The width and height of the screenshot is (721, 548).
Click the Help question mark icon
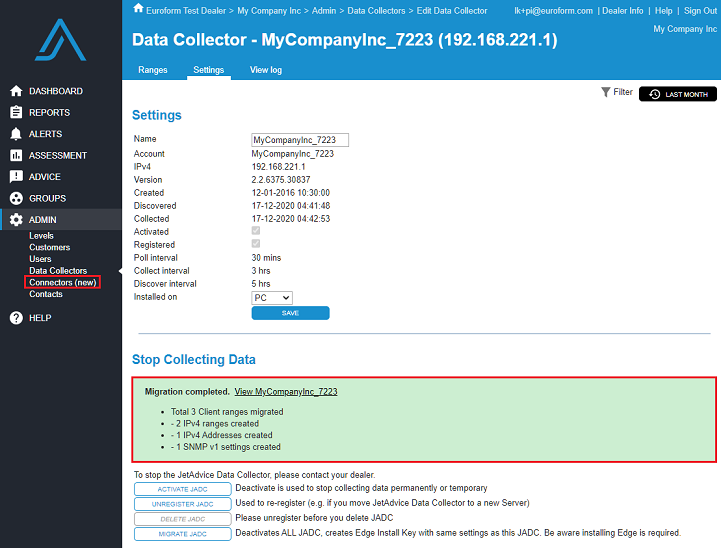click(16, 318)
